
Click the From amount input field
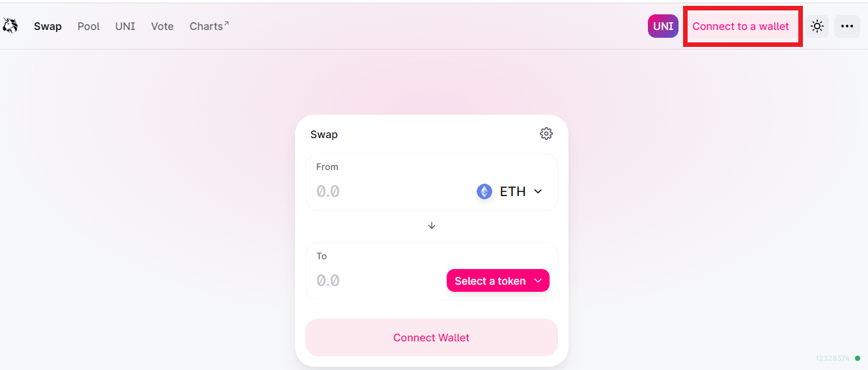[x=391, y=192]
